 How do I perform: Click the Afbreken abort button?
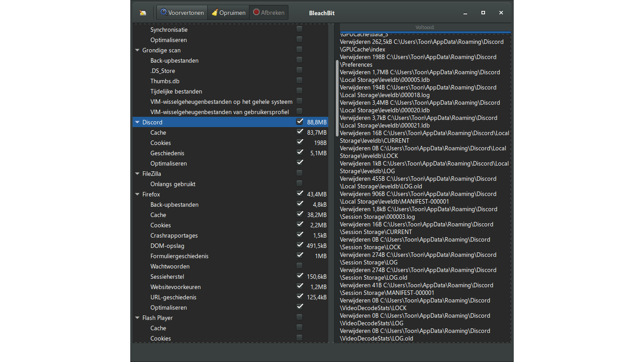[x=269, y=13]
